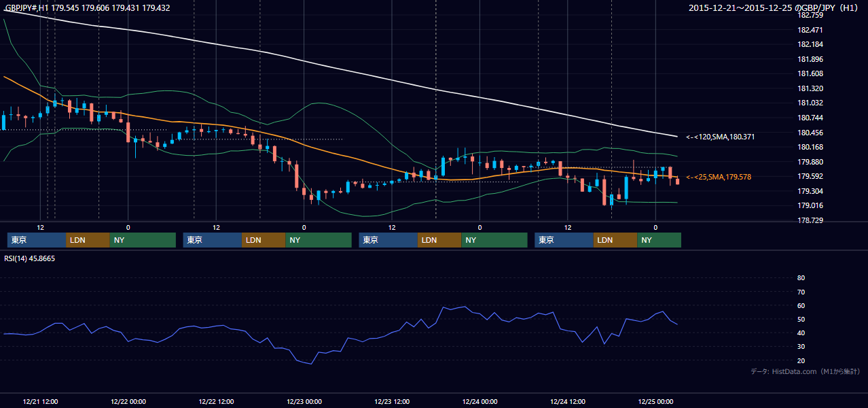Image resolution: width=868 pixels, height=408 pixels.
Task: Select the NY session block for 12/24
Action: coord(659,240)
